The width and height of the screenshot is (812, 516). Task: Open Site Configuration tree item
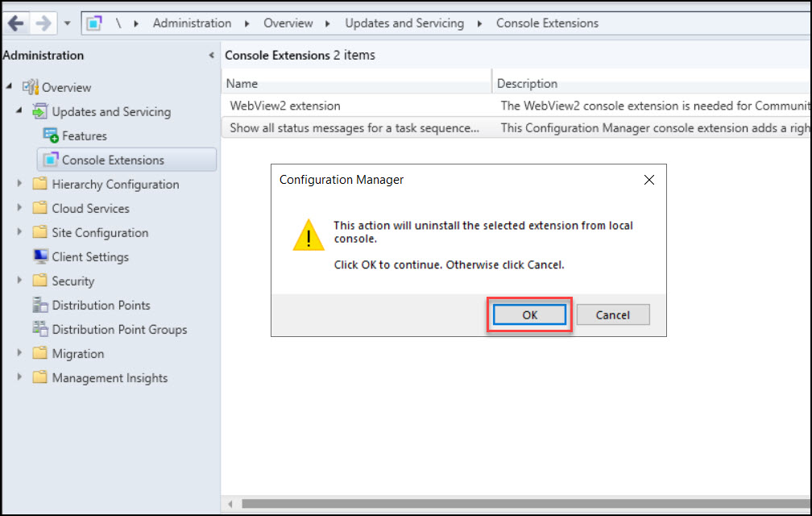pos(100,233)
